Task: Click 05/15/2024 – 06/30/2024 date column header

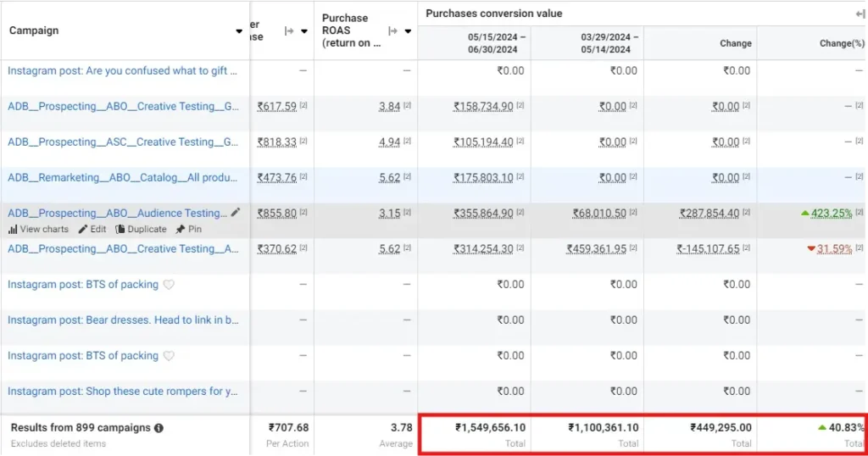Action: (497, 43)
